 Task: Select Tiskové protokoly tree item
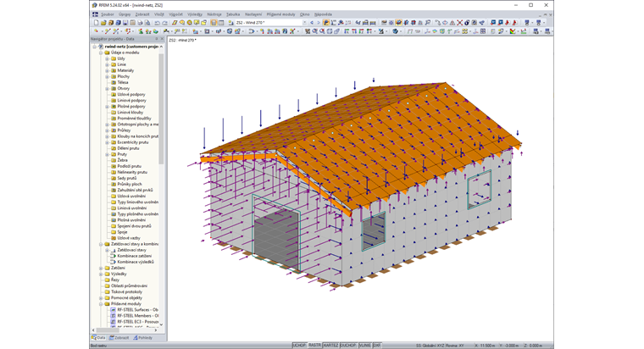126,292
